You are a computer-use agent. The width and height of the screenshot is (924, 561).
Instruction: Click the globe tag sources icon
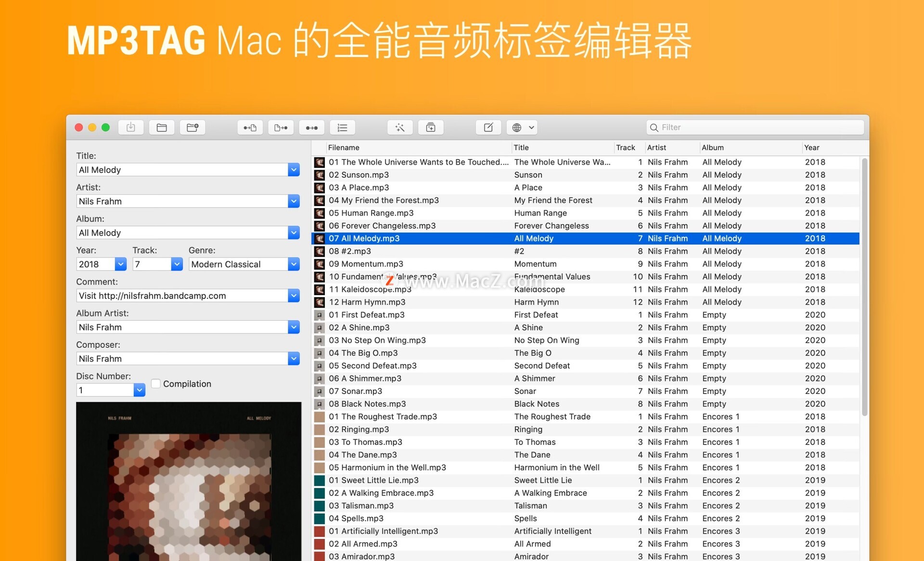tap(517, 128)
